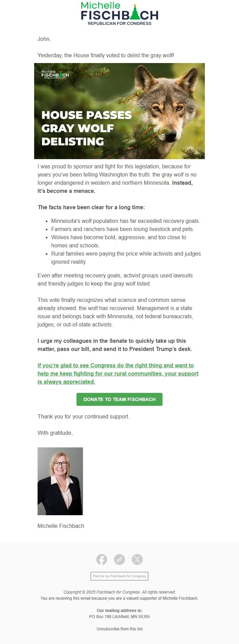Open the Facebook share icon
This screenshot has width=239, height=644.
(101, 559)
